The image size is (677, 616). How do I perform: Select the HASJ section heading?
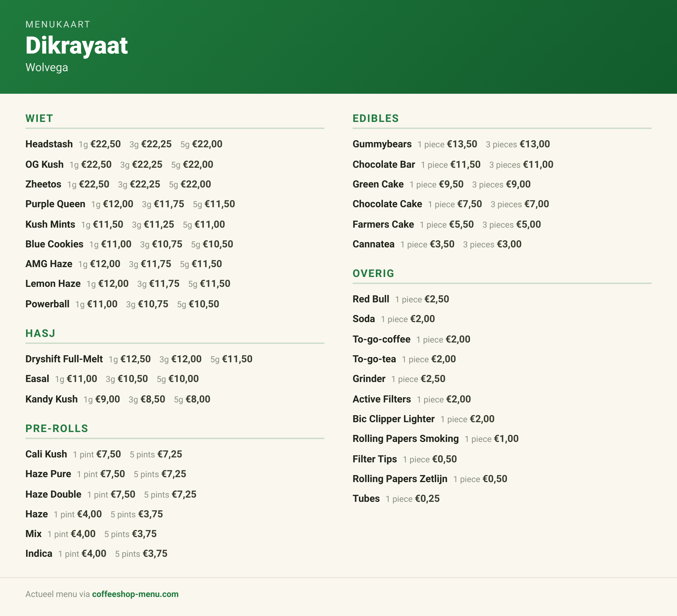point(40,333)
